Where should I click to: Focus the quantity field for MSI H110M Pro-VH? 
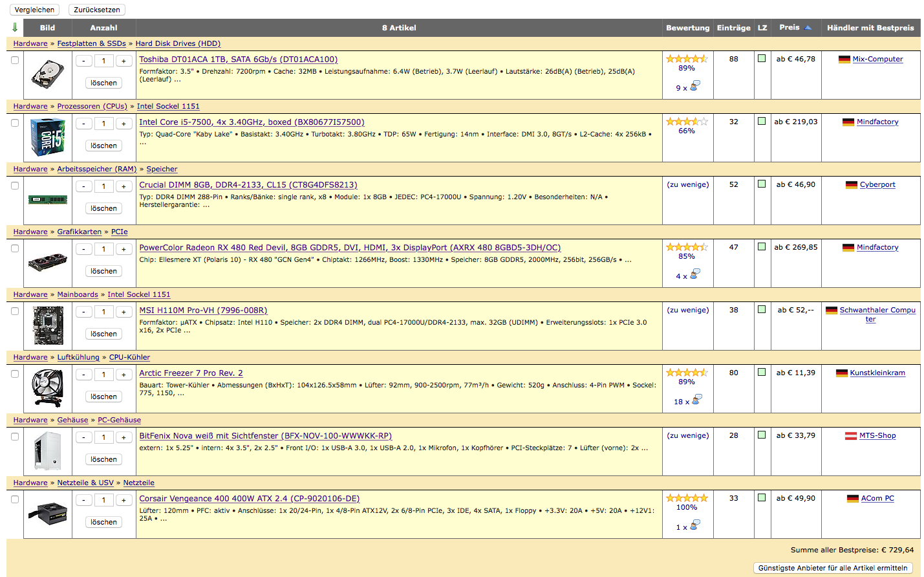pos(103,312)
